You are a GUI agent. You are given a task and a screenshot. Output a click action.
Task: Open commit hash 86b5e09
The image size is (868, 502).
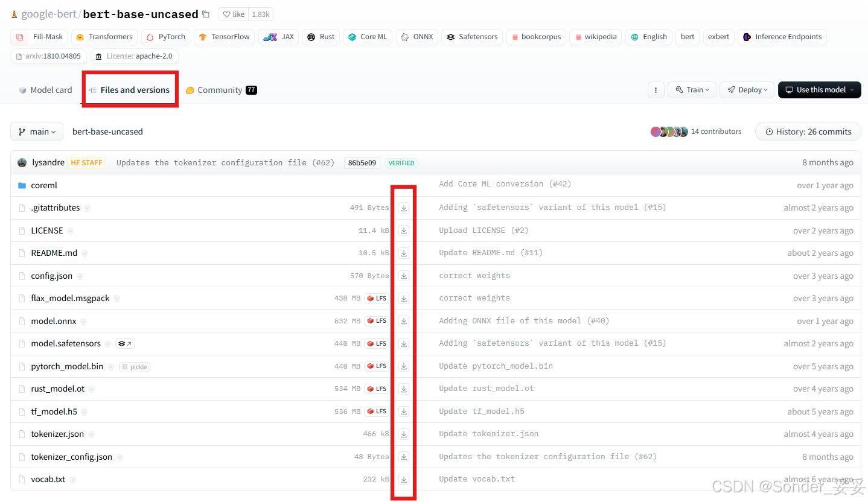(x=362, y=163)
